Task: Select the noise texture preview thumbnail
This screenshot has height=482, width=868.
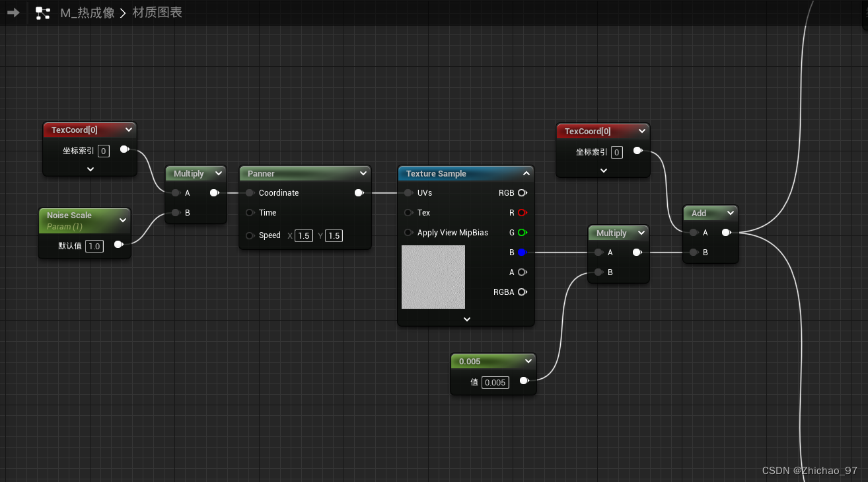Action: [x=433, y=277]
